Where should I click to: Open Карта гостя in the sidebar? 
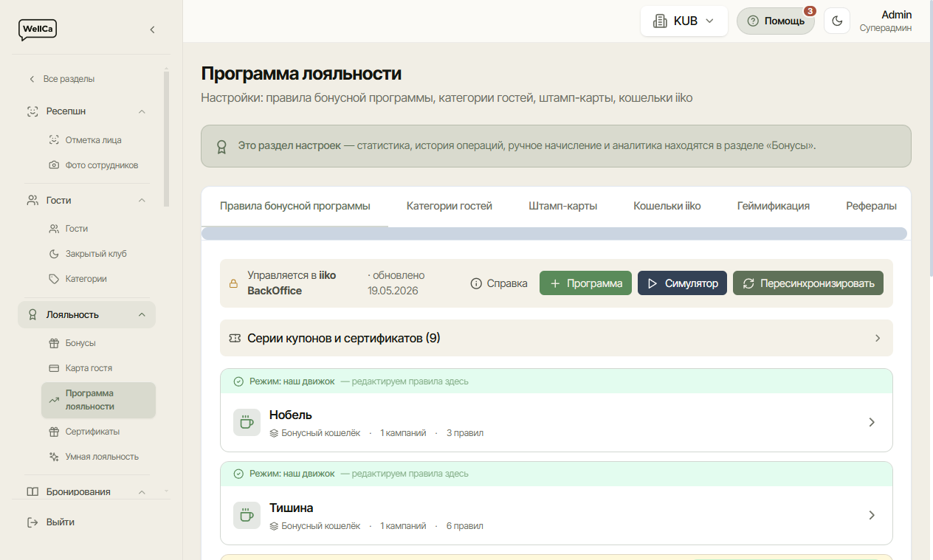click(x=98, y=368)
